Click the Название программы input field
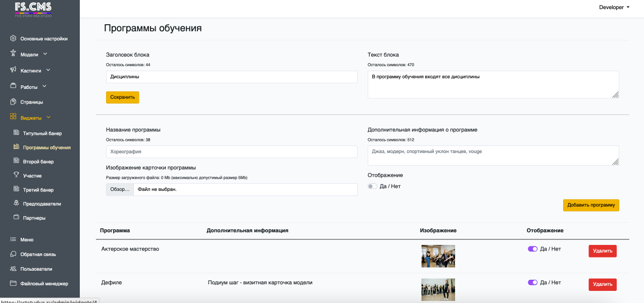The height and width of the screenshot is (303, 644). [231, 151]
